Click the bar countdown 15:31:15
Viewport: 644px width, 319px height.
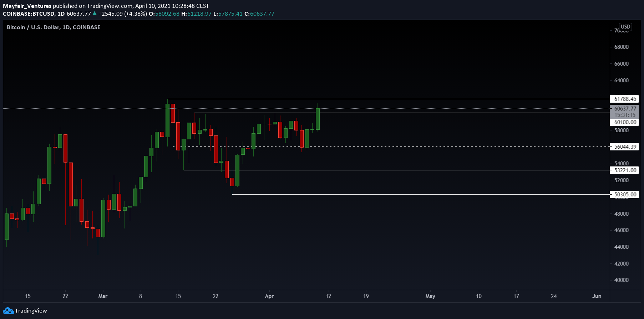point(624,115)
